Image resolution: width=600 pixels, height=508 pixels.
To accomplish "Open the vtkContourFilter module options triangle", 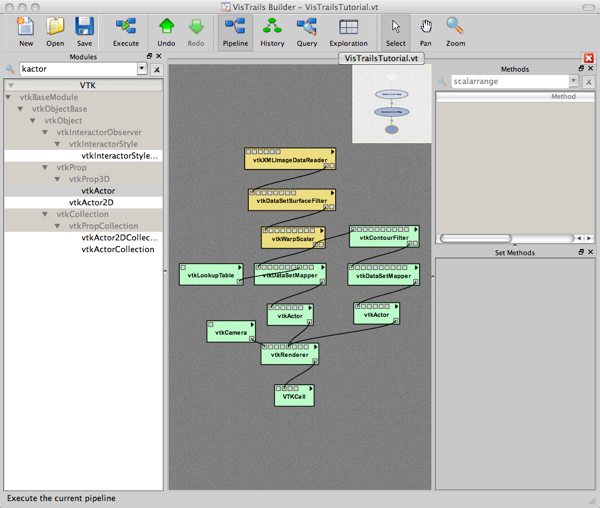I will click(416, 230).
